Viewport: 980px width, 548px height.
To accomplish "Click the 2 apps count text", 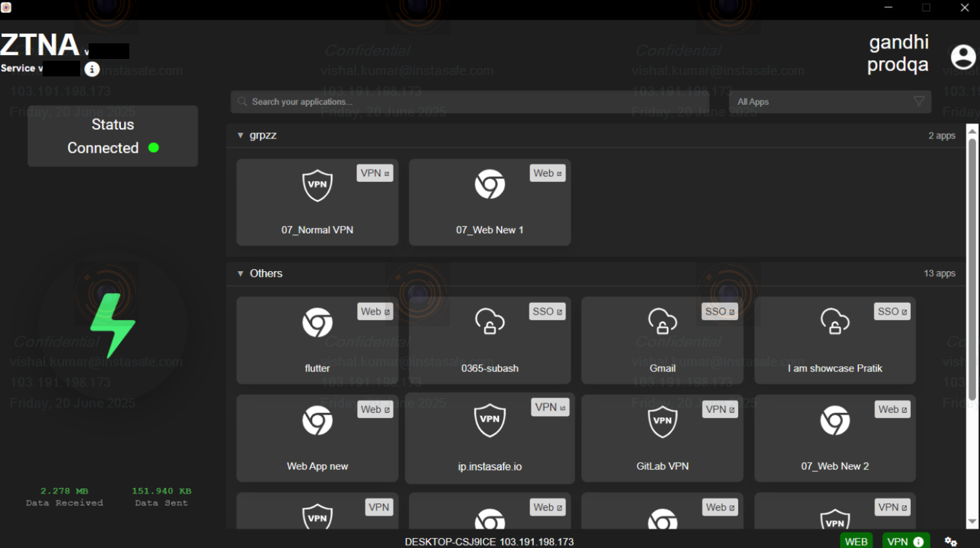I will coord(942,136).
